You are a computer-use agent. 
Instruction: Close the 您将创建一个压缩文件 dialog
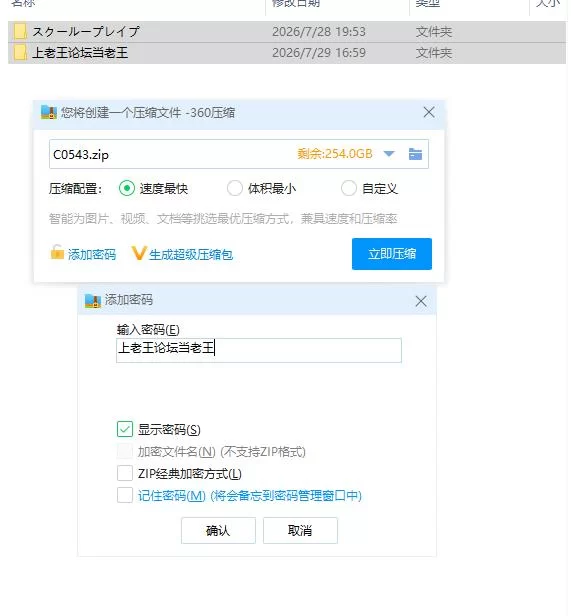[429, 112]
